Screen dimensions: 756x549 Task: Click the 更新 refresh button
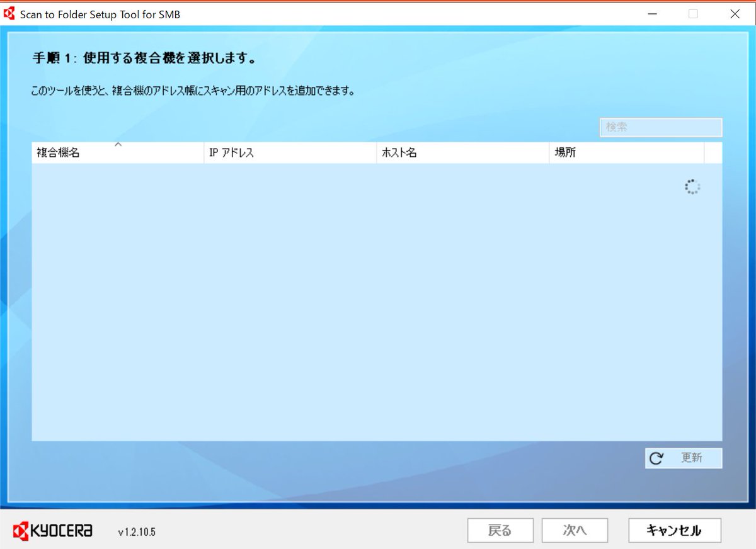click(684, 458)
